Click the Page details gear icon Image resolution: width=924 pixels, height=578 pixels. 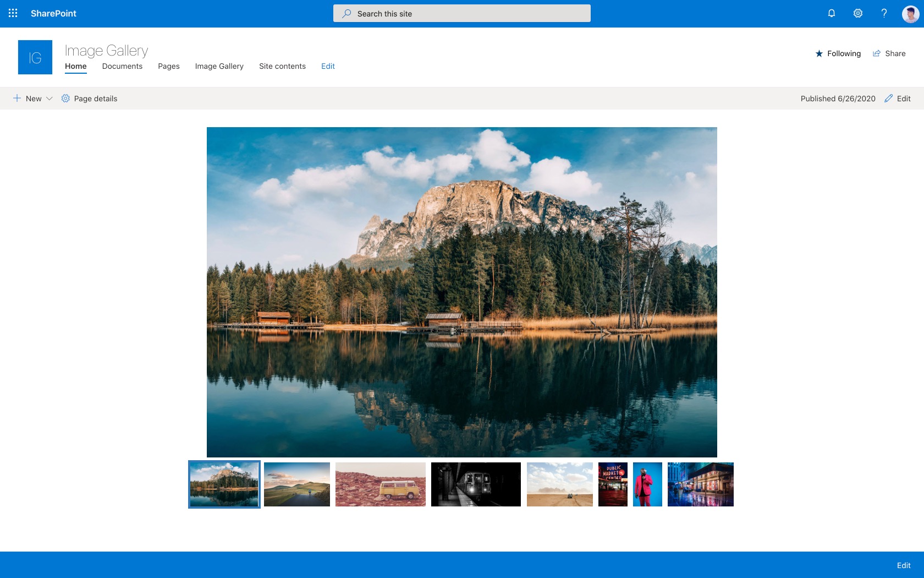pos(65,99)
